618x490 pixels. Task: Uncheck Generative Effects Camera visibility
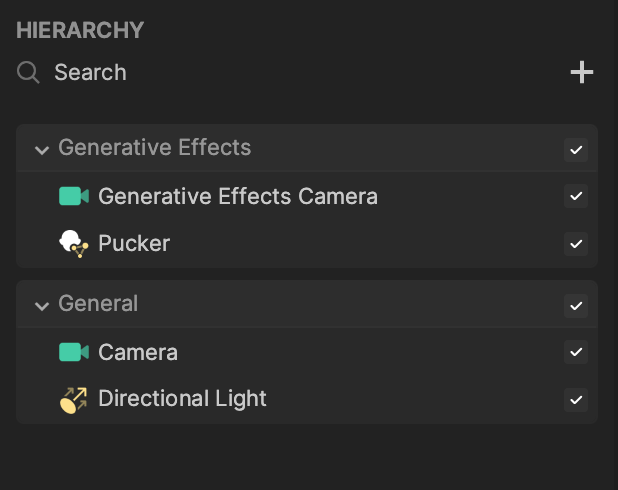(x=576, y=196)
